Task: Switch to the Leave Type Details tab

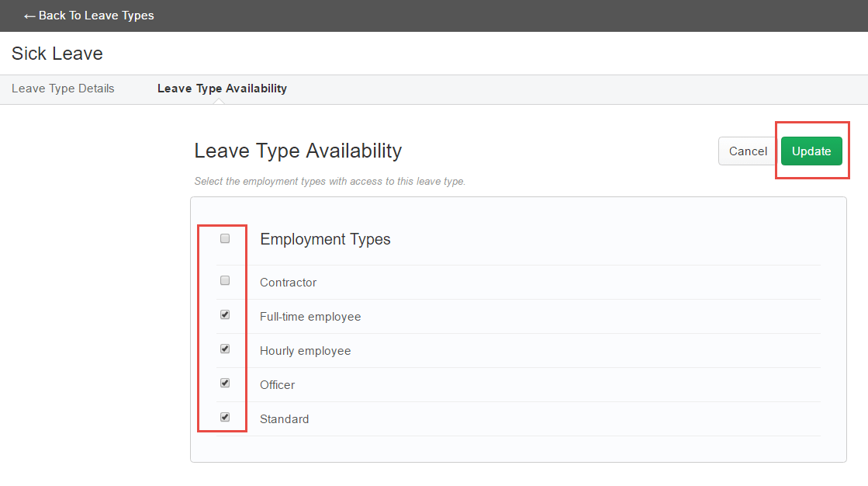Action: click(x=62, y=88)
